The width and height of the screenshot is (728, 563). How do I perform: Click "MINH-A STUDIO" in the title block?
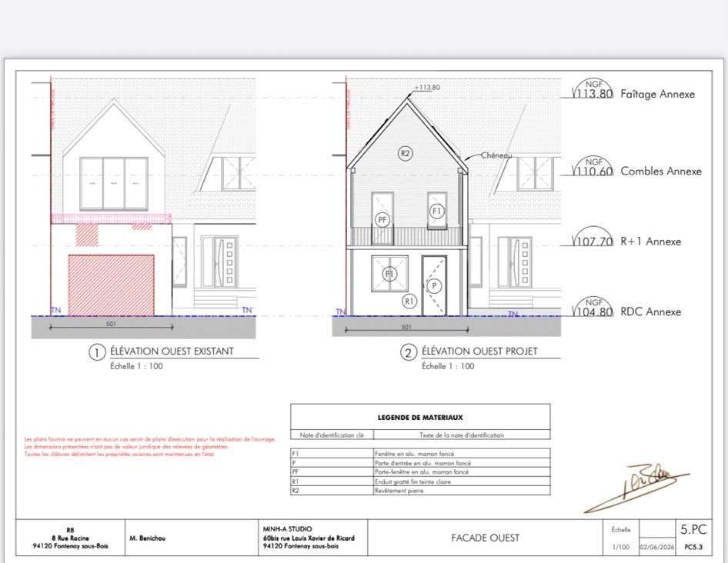[287, 529]
